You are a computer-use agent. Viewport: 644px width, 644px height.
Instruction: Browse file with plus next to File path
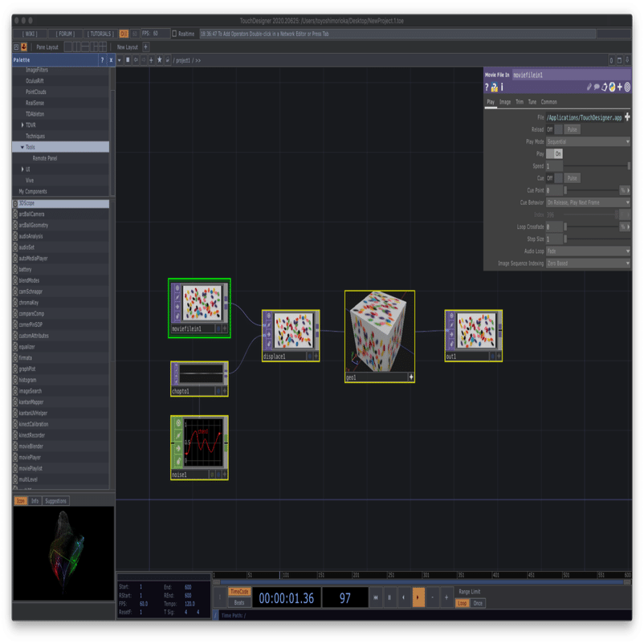click(x=627, y=117)
